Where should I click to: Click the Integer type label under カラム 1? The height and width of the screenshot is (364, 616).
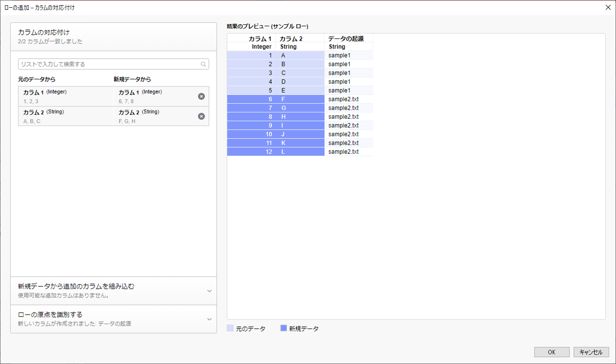point(261,47)
